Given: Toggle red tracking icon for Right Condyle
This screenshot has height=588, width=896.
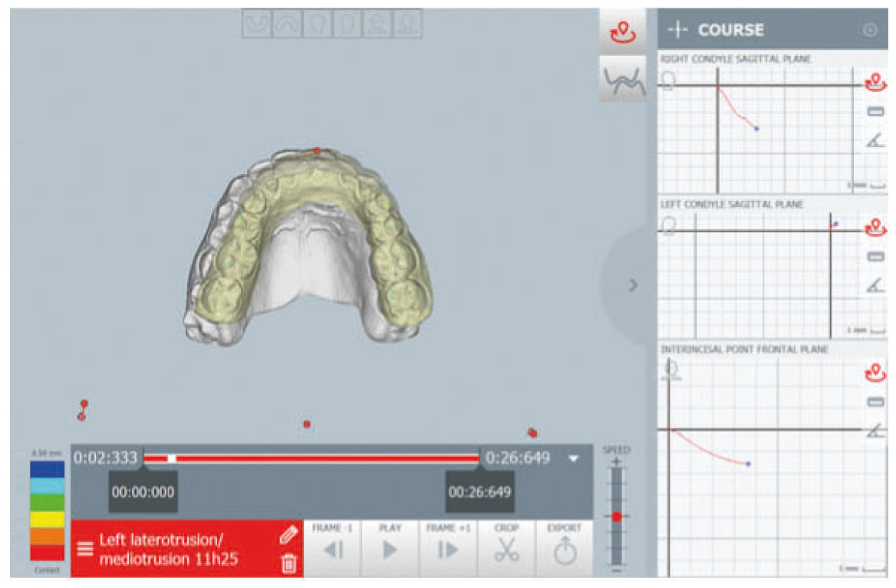Looking at the screenshot, I should click(x=875, y=82).
